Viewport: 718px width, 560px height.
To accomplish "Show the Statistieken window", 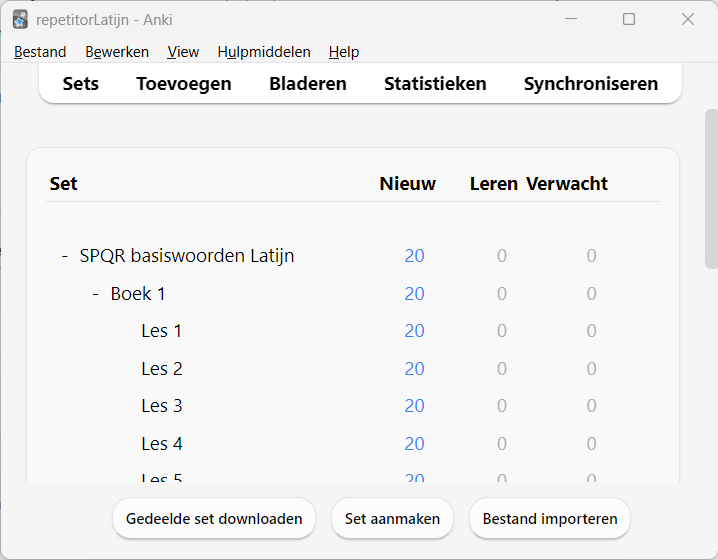I will tap(435, 83).
